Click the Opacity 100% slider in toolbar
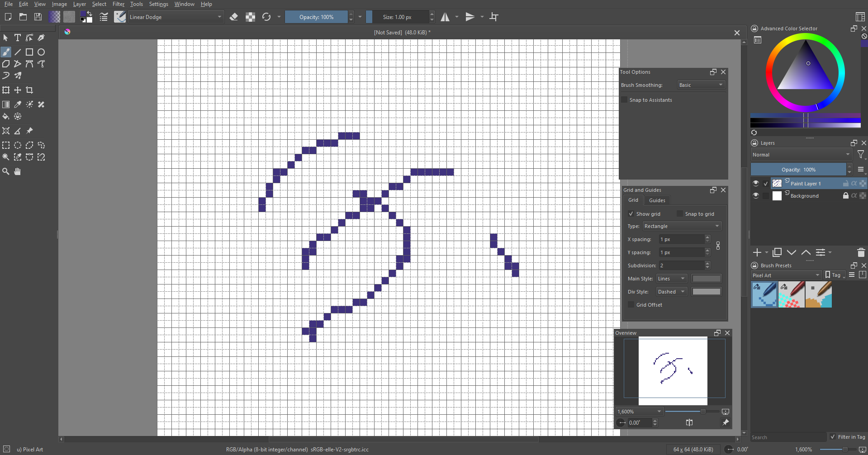 click(316, 17)
